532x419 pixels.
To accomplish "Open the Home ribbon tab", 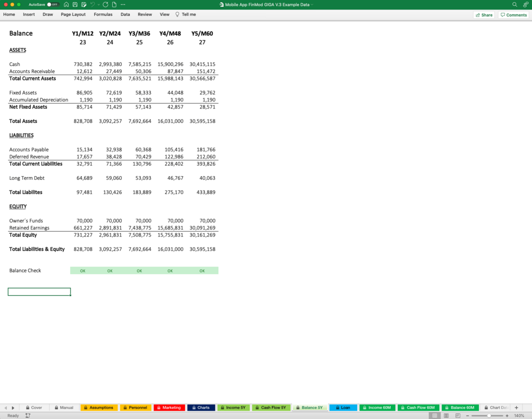I will click(x=9, y=14).
